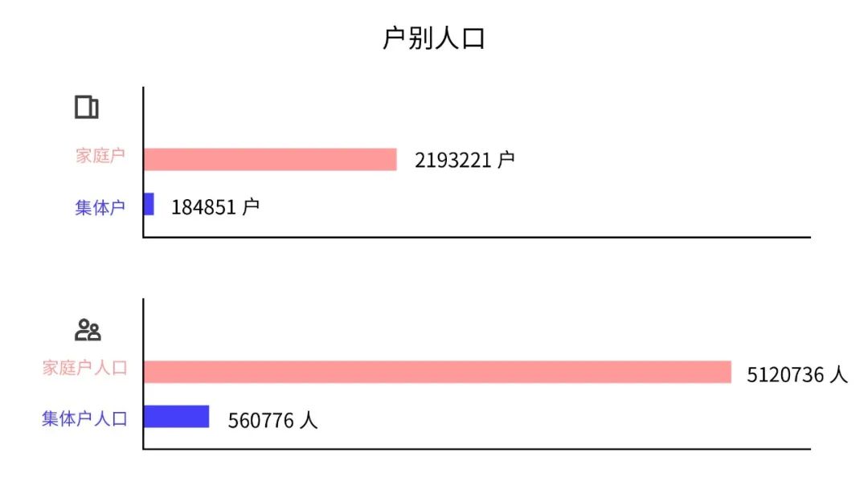868x477 pixels.
Task: Click the value 5120736 人
Action: (x=796, y=374)
